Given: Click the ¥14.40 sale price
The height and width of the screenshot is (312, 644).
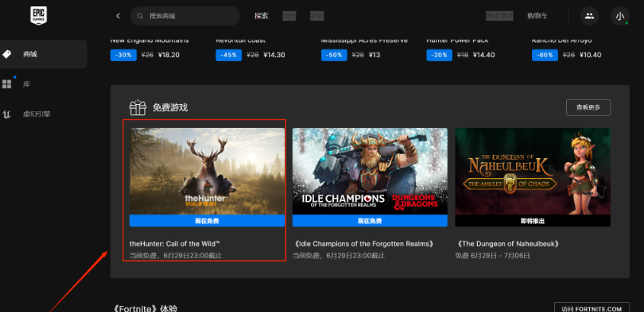Looking at the screenshot, I should (x=484, y=55).
